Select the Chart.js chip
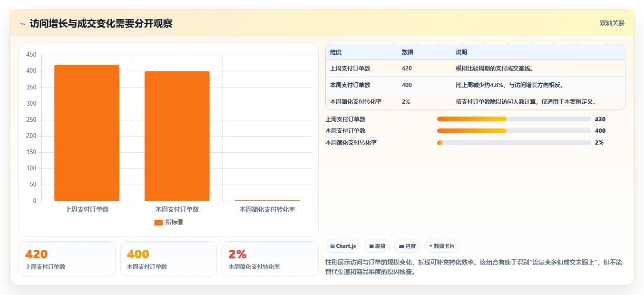This screenshot has height=295, width=644. pyautogui.click(x=343, y=246)
